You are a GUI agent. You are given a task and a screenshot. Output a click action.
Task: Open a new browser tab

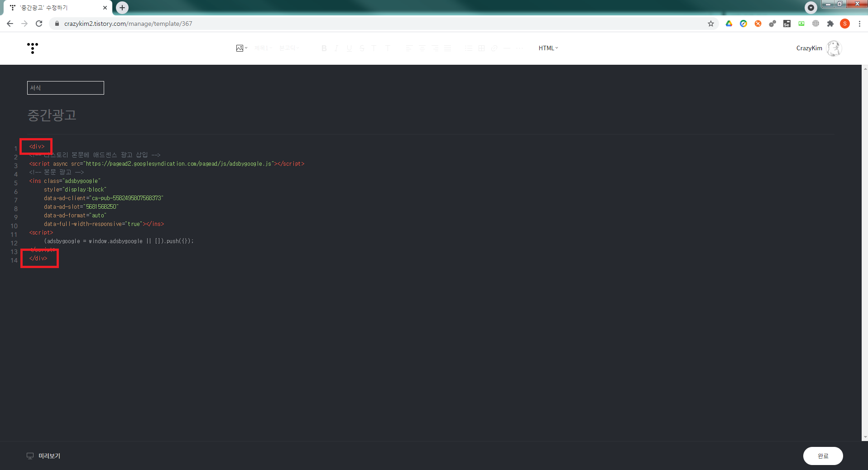[x=122, y=8]
